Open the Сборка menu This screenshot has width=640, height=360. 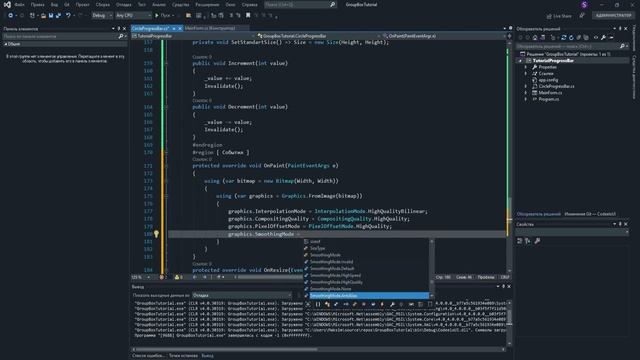pyautogui.click(x=102, y=4)
